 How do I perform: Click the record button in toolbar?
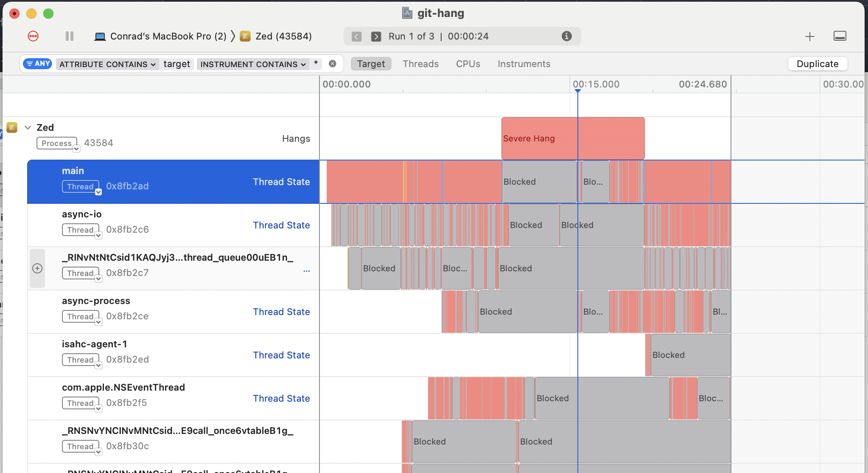tap(33, 36)
